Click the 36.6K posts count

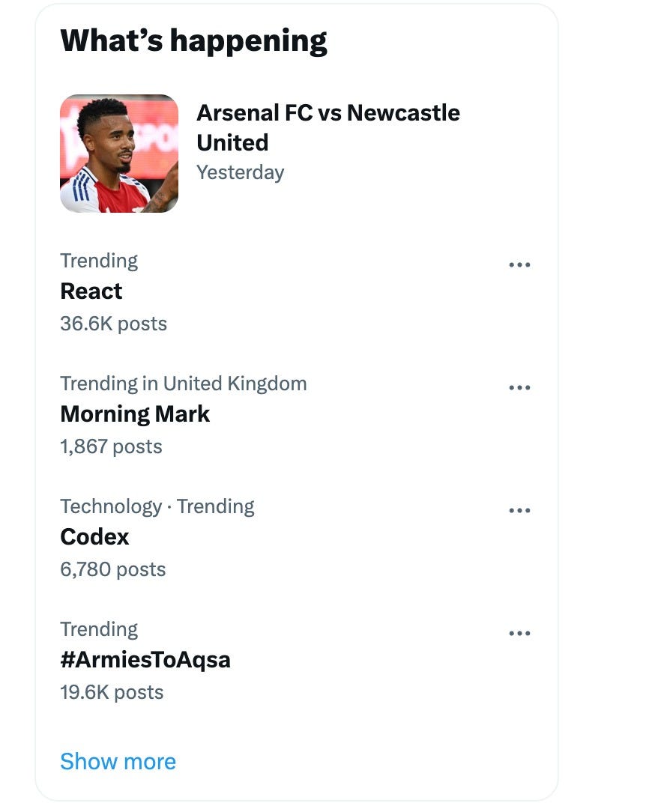[x=113, y=324]
